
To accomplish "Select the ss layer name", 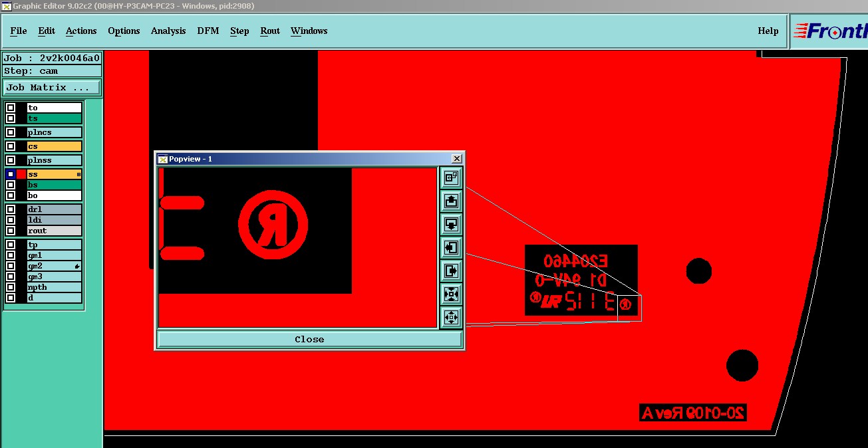I will click(55, 174).
